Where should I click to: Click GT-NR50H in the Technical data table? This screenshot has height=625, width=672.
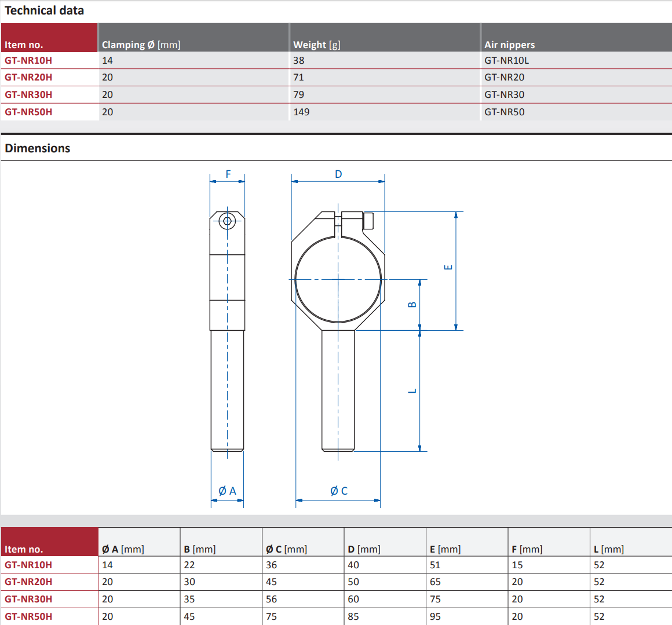(x=28, y=112)
